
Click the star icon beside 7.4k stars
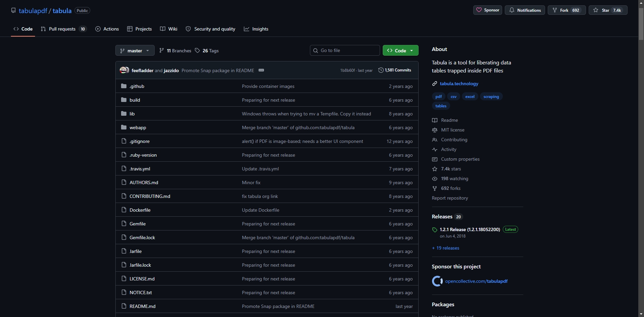click(x=435, y=169)
